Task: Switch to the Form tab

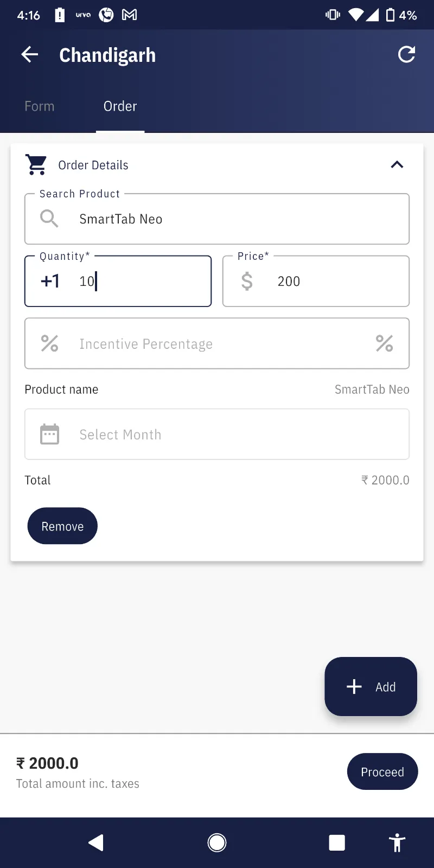Action: coord(40,106)
